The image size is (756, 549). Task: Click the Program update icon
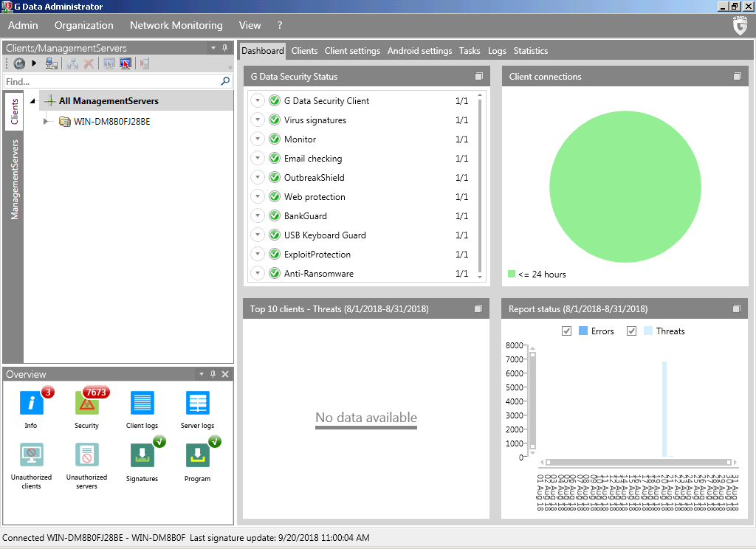[x=197, y=456]
